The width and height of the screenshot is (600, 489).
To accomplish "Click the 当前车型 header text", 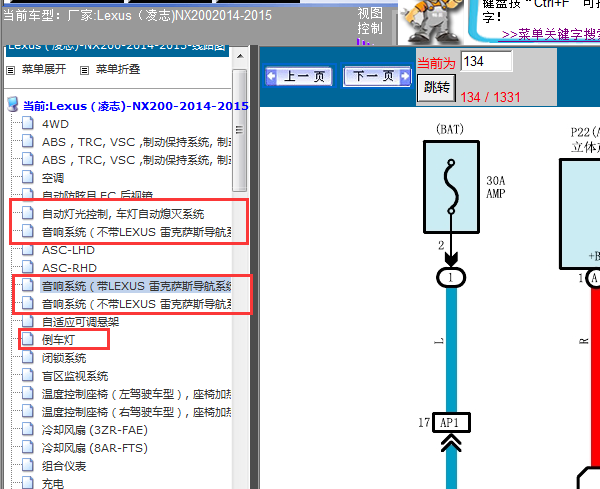I will (137, 16).
